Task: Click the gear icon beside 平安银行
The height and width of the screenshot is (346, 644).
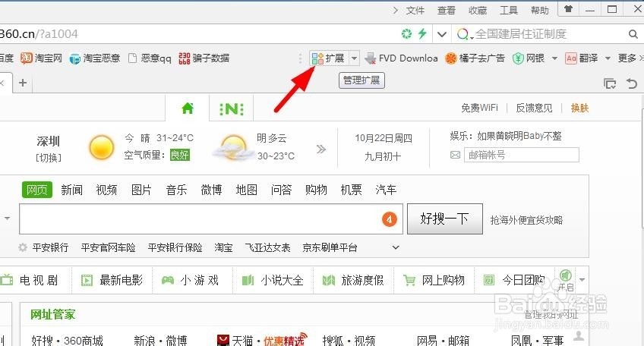Action: 23,247
